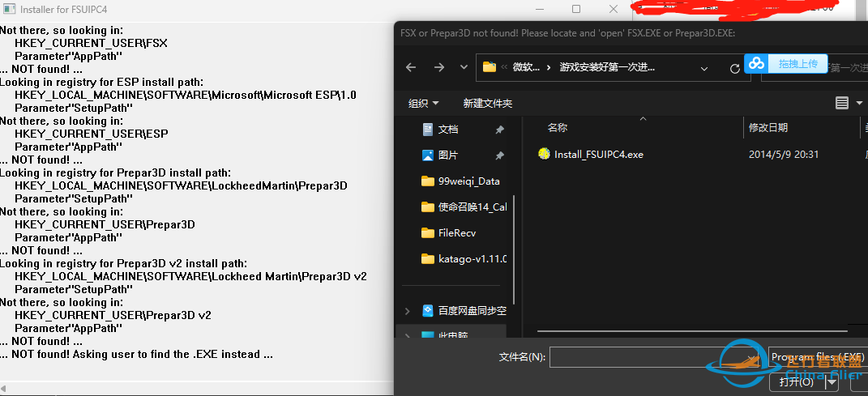The width and height of the screenshot is (868, 396).
Task: Click the sidebar vertical scrollbar
Action: point(514,249)
